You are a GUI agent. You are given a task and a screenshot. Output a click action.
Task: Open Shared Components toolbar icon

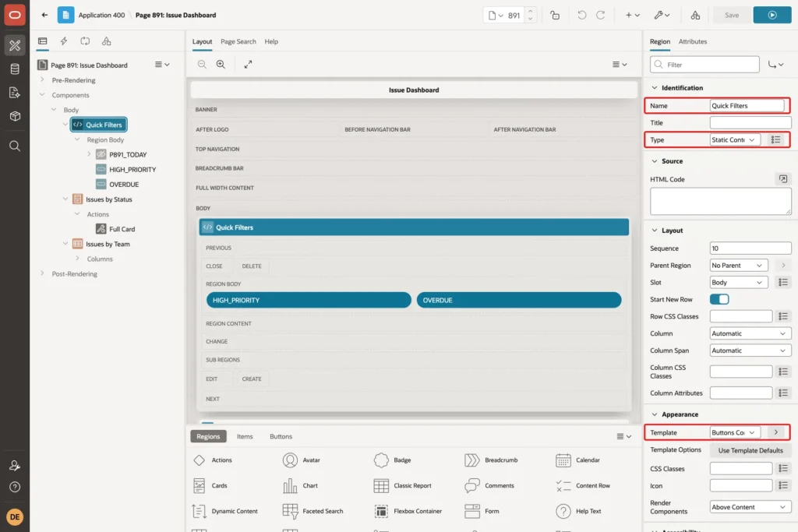695,15
